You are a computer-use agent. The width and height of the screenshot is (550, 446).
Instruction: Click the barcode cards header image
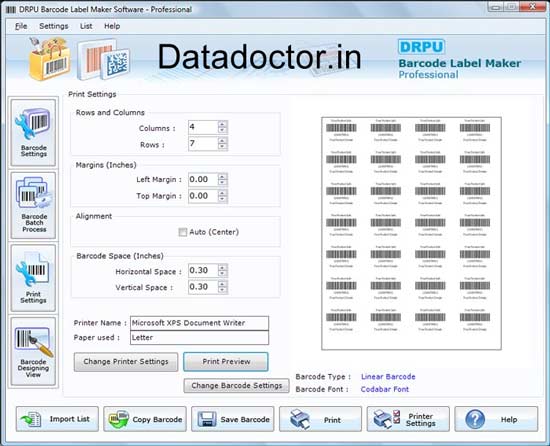click(x=104, y=60)
